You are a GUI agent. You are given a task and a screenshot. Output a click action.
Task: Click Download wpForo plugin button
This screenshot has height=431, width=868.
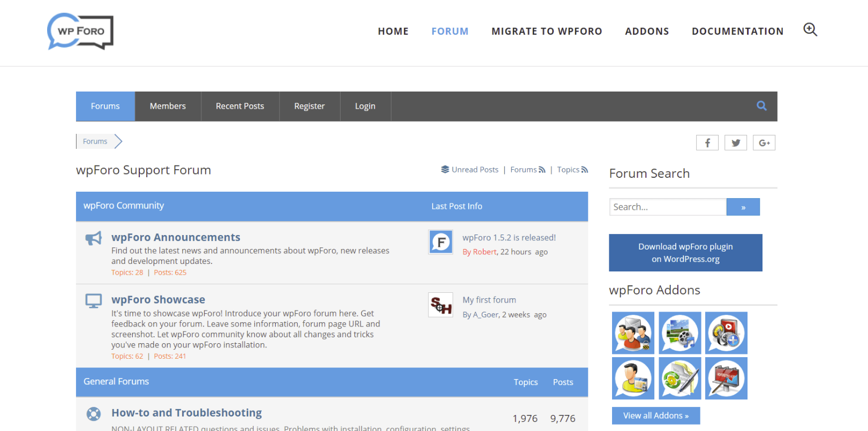pyautogui.click(x=685, y=253)
